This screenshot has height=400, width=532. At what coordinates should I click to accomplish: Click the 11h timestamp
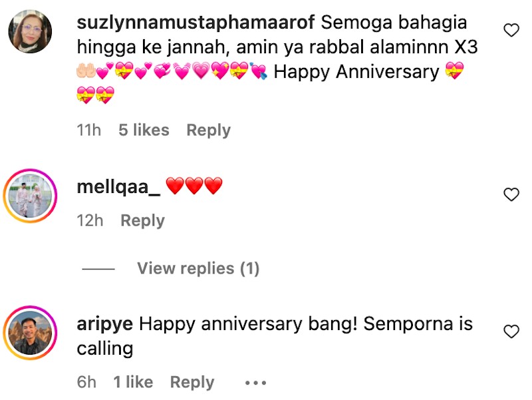pyautogui.click(x=89, y=130)
